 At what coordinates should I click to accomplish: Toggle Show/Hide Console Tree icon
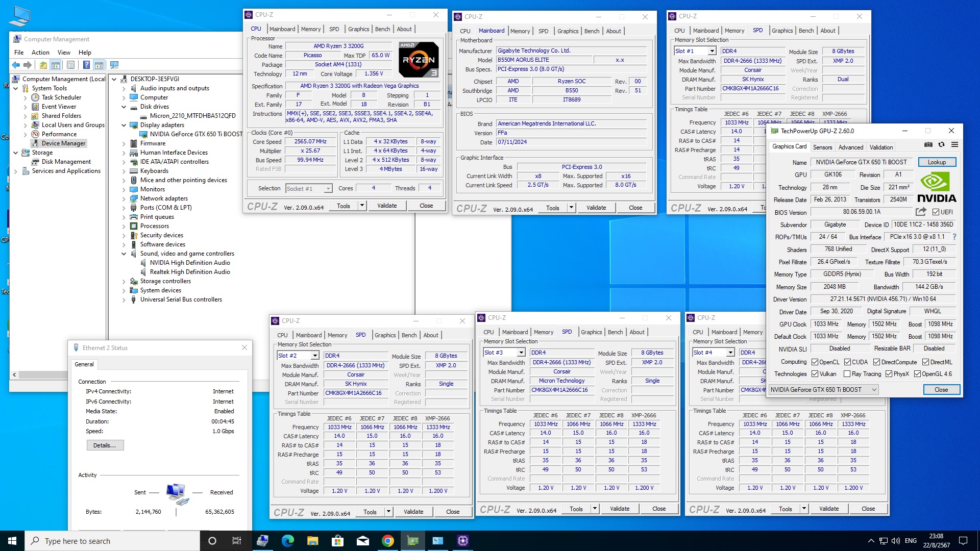tap(56, 65)
